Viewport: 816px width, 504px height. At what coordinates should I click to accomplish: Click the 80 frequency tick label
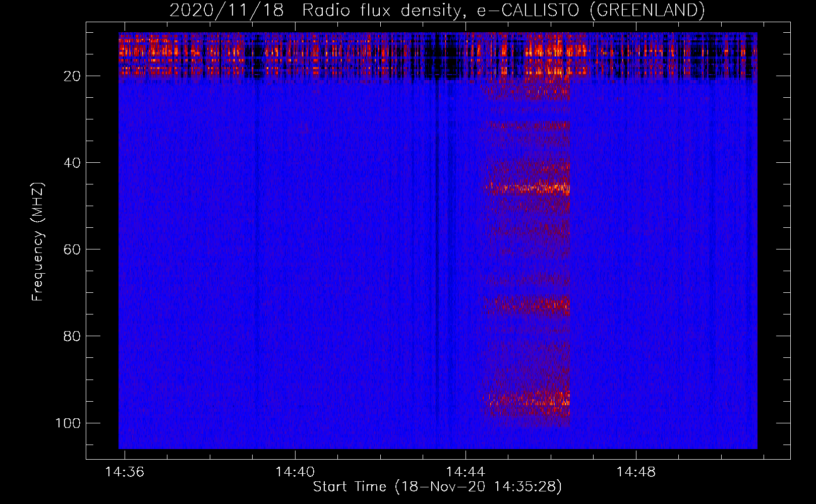pyautogui.click(x=72, y=336)
